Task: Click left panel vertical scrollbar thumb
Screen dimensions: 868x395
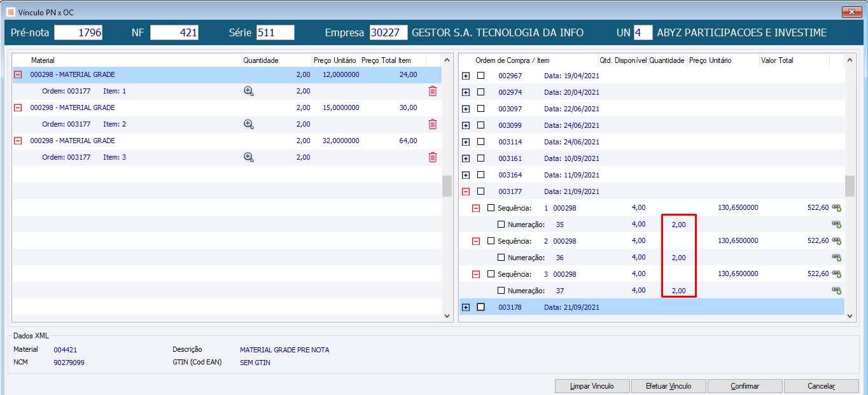Action: click(x=447, y=186)
